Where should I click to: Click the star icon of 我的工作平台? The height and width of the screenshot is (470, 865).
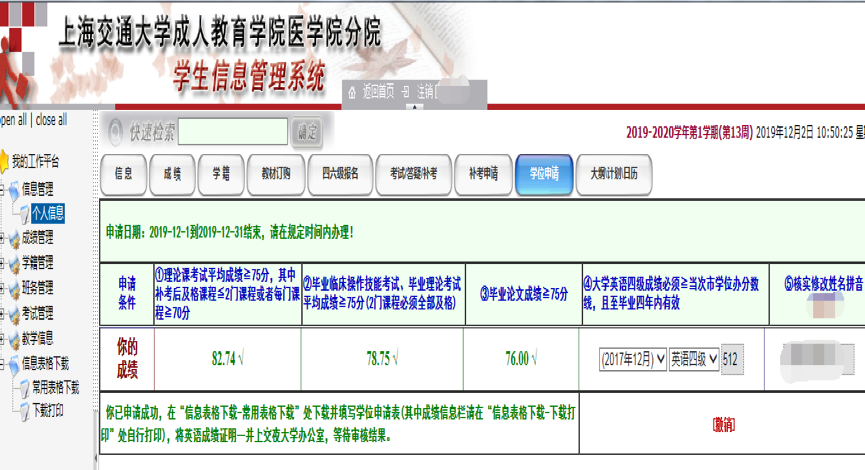point(3,161)
